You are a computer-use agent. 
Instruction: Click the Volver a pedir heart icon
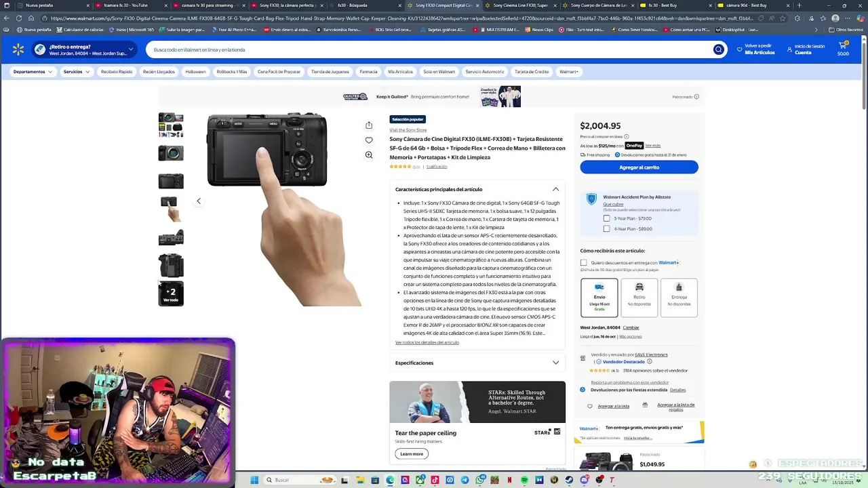click(x=740, y=49)
